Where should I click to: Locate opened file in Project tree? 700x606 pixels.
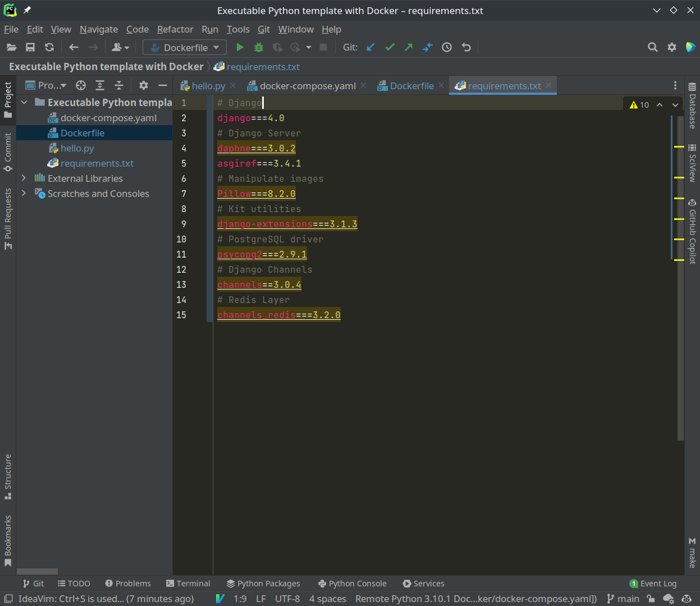[81, 85]
